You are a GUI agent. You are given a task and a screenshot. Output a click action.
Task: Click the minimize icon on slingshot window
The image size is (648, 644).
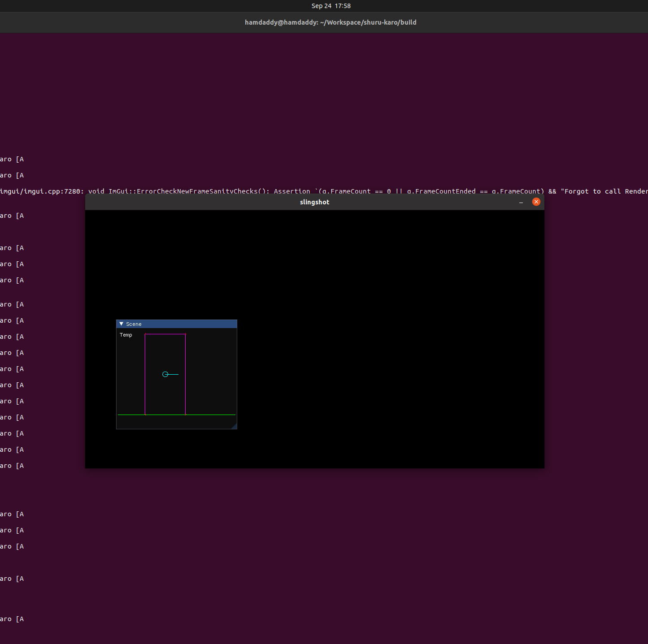(521, 202)
